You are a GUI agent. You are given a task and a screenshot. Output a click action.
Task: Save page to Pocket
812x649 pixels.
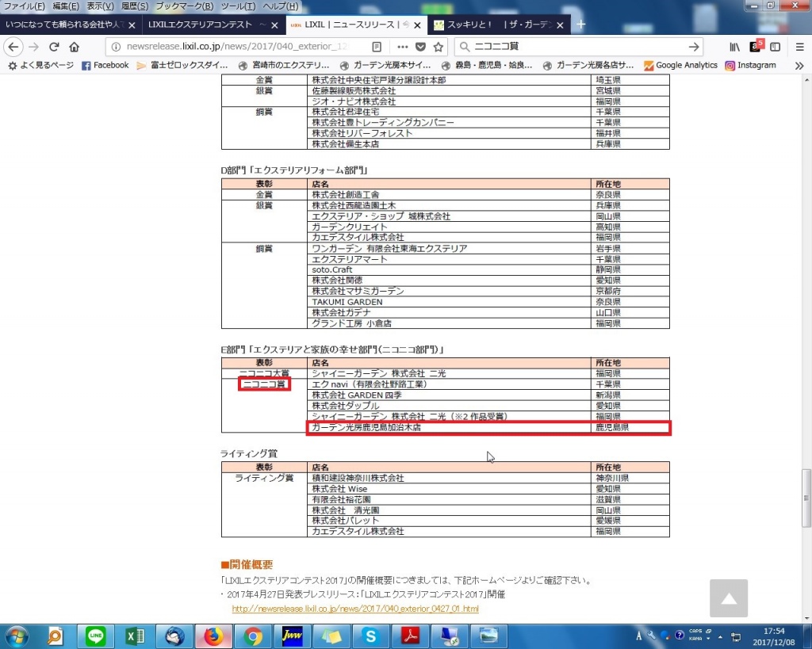point(420,47)
